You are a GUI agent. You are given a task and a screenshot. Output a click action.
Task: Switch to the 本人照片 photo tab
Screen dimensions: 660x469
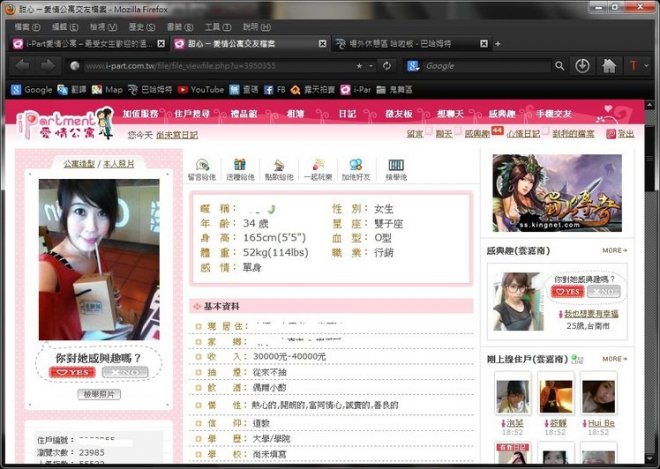121,163
